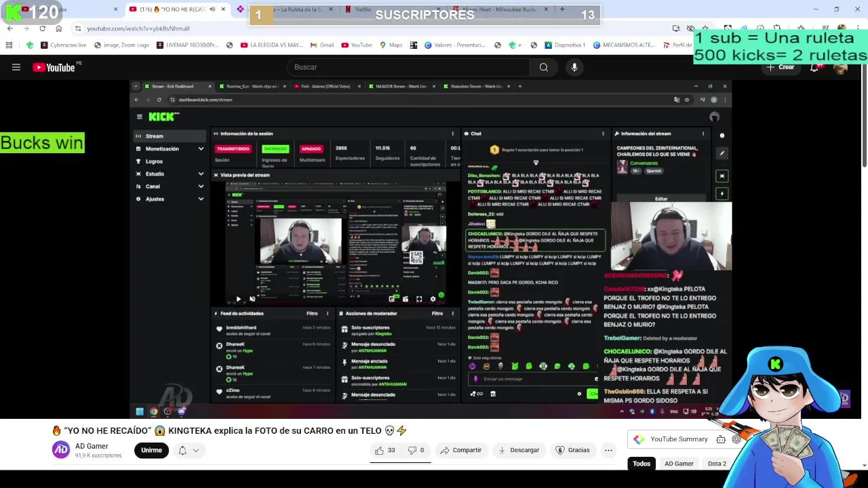Select the Todos filter chip
868x488 pixels.
(x=642, y=464)
